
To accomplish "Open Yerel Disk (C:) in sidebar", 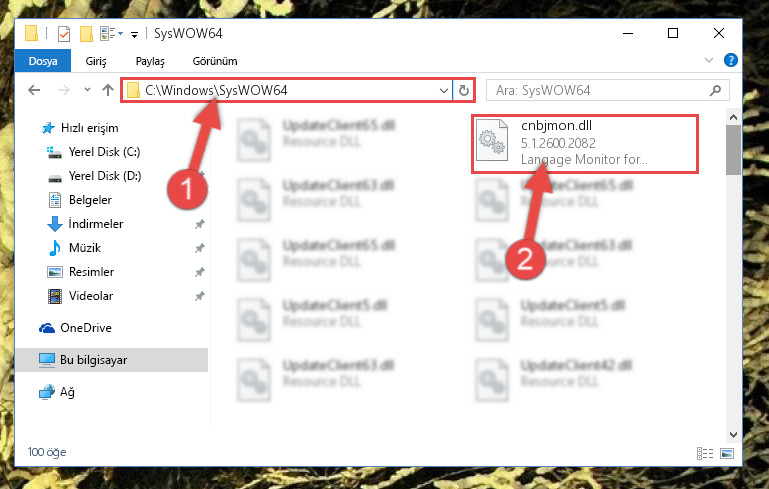I will tap(104, 152).
